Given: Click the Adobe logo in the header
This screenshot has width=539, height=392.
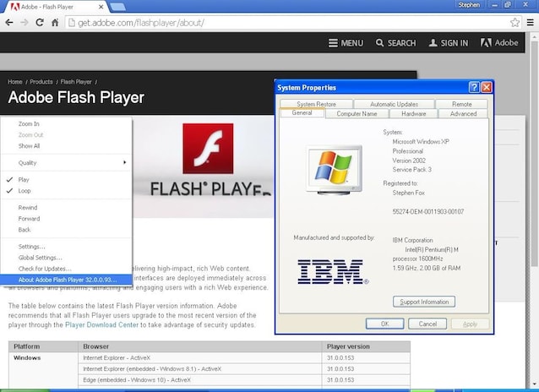Looking at the screenshot, I should pyautogui.click(x=499, y=42).
